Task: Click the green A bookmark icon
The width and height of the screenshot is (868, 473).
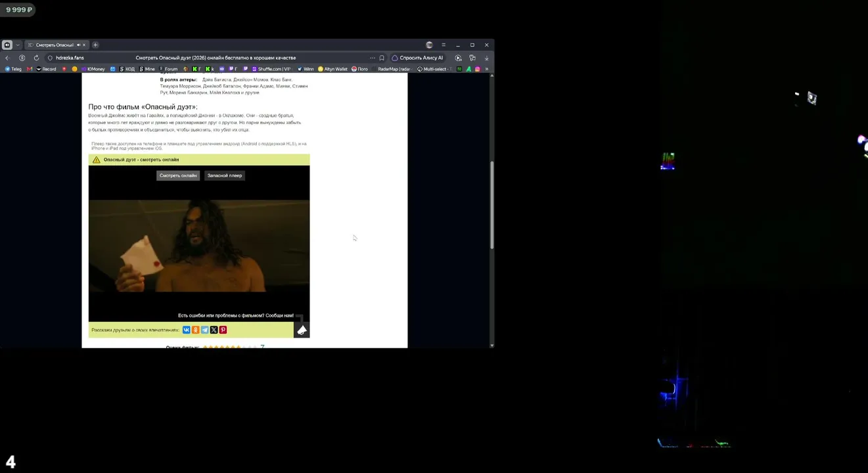Action: (468, 69)
